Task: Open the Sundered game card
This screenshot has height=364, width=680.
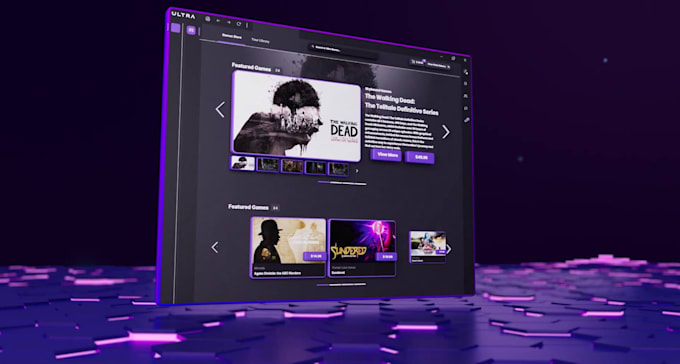Action: click(363, 248)
